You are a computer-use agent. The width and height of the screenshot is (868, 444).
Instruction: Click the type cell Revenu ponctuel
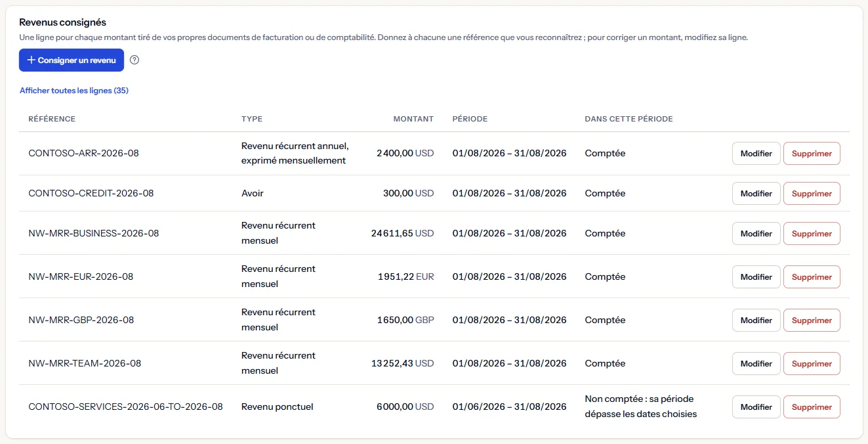click(278, 407)
